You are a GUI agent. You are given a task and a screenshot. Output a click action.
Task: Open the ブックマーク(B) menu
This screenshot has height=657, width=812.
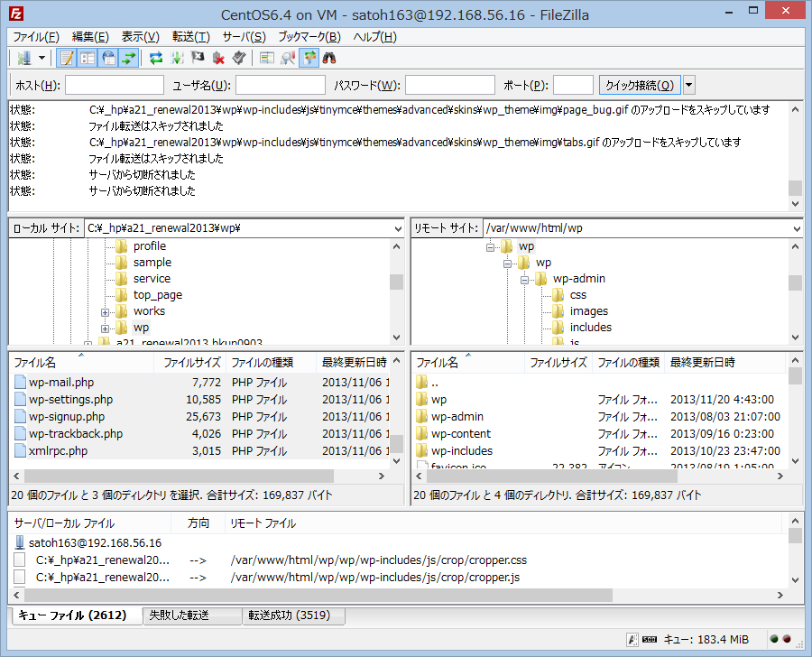pyautogui.click(x=309, y=37)
